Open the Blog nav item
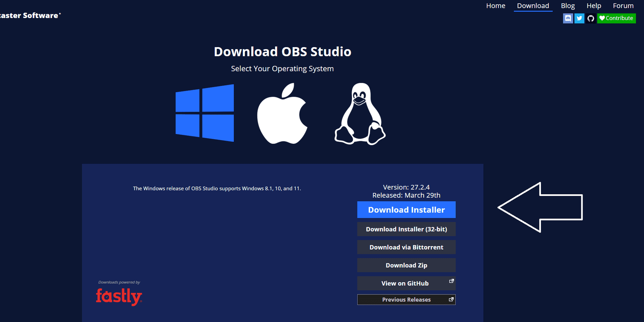The height and width of the screenshot is (322, 644). pos(568,6)
